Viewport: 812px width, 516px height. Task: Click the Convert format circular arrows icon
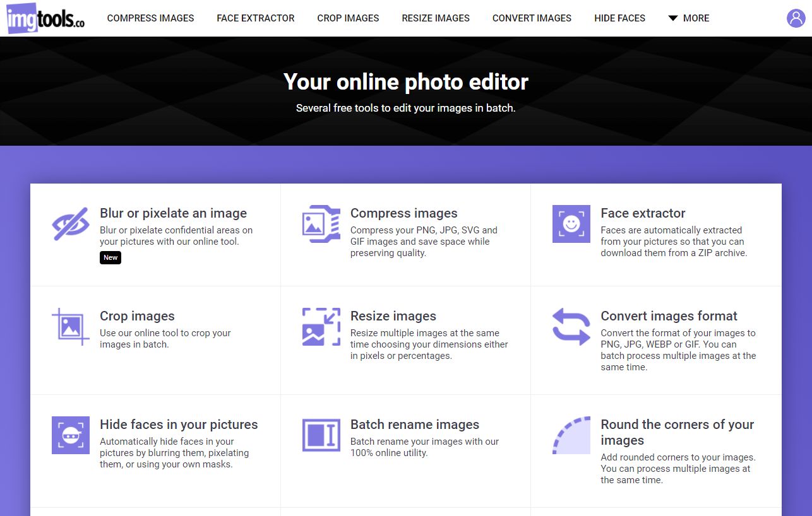pyautogui.click(x=571, y=326)
